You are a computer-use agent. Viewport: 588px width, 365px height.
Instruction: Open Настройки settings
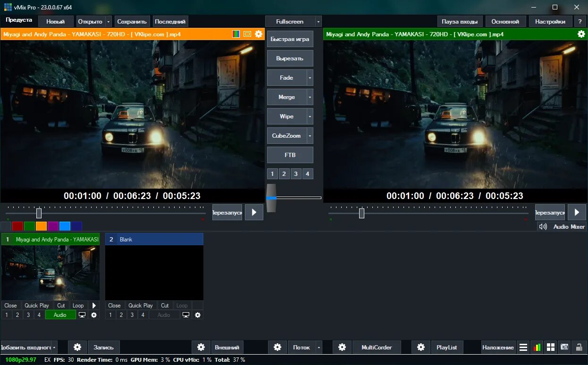(x=550, y=21)
